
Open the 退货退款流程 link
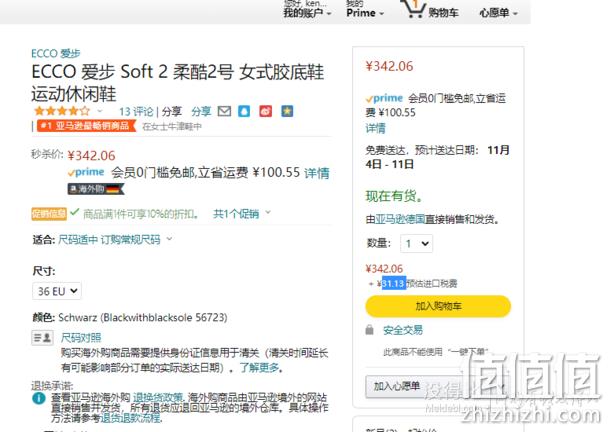pyautogui.click(x=130, y=418)
